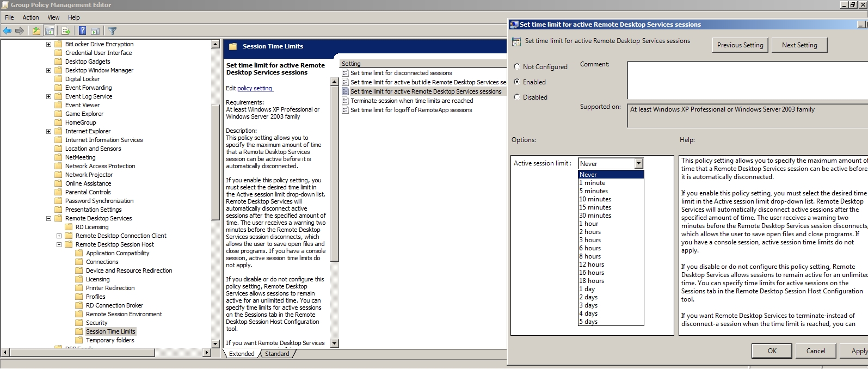Select 'Terminate session when time limits are reached'

click(412, 101)
